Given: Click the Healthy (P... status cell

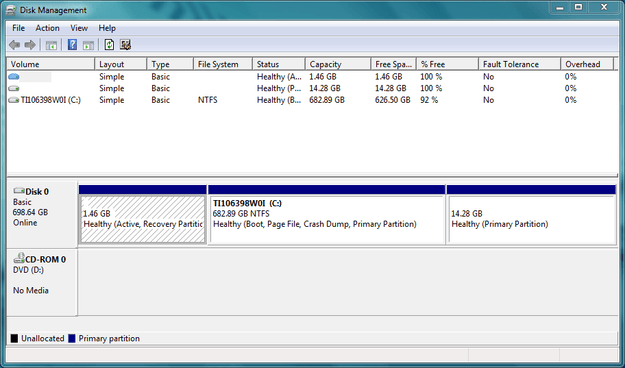Looking at the screenshot, I should (x=279, y=88).
